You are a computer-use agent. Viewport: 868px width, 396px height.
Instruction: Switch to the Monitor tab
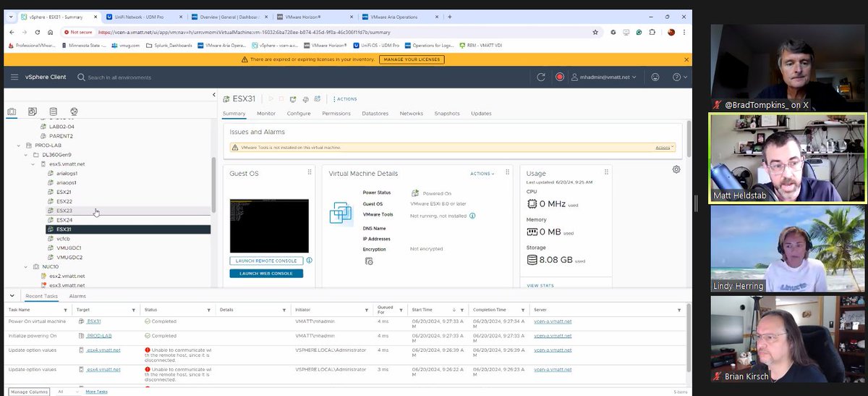[x=266, y=114]
